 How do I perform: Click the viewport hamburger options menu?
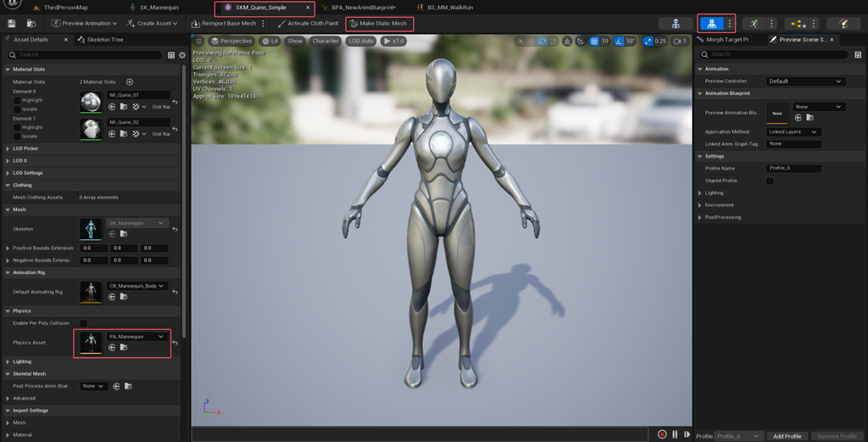[198, 41]
